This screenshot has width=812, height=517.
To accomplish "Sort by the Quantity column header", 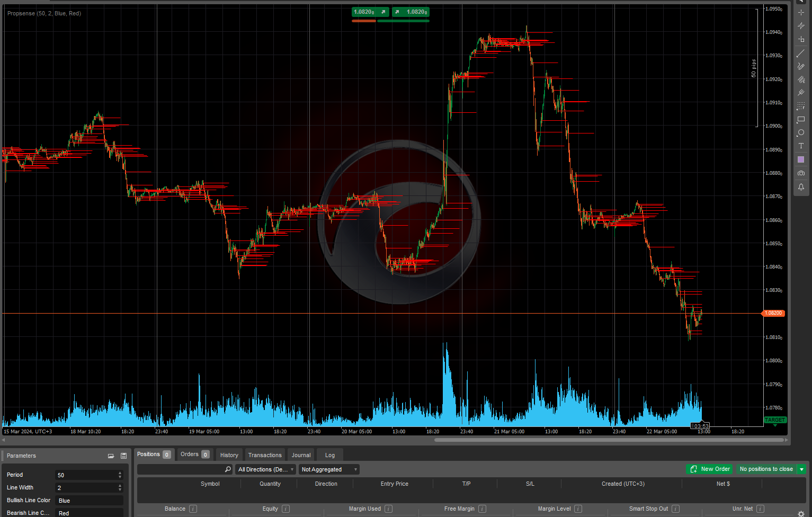I will click(x=270, y=484).
